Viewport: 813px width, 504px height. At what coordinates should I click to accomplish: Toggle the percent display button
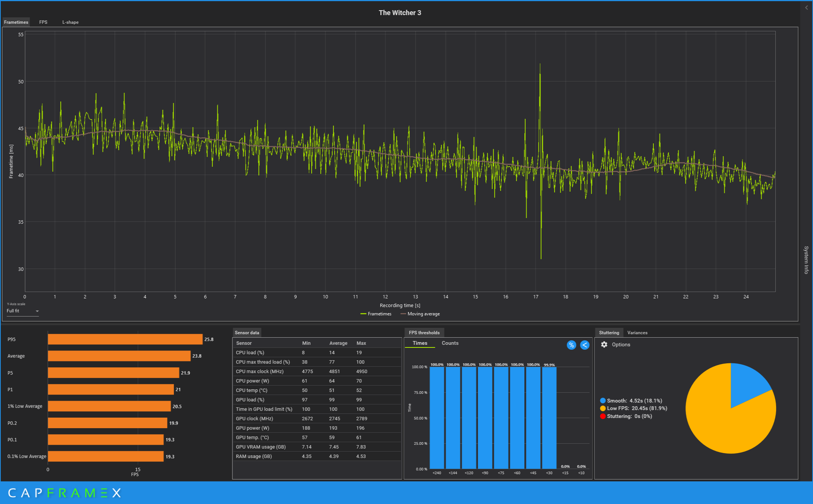click(571, 345)
